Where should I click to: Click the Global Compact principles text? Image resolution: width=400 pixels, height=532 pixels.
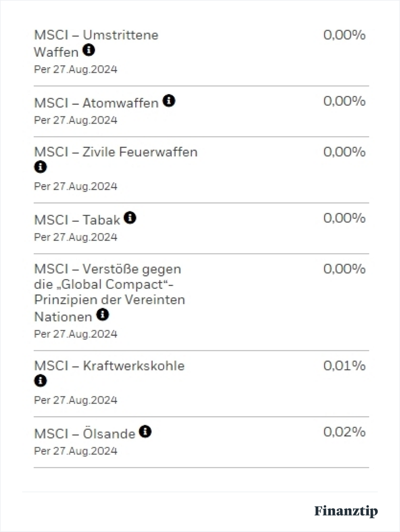point(109,293)
